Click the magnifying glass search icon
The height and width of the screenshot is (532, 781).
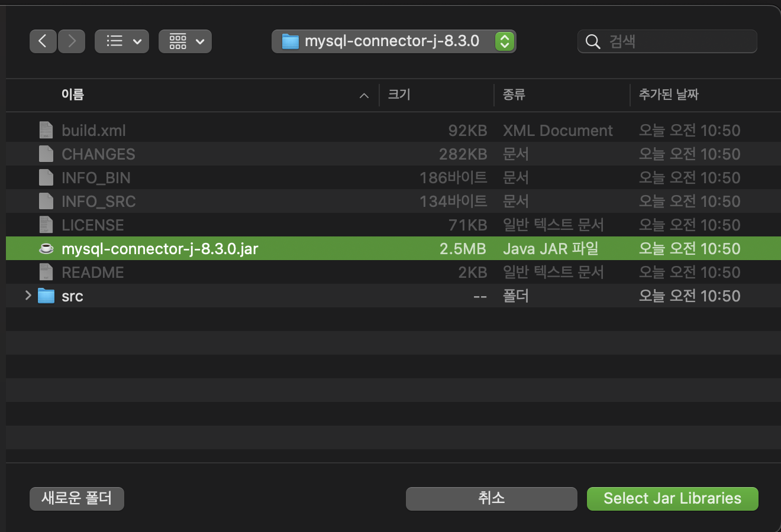(x=592, y=41)
